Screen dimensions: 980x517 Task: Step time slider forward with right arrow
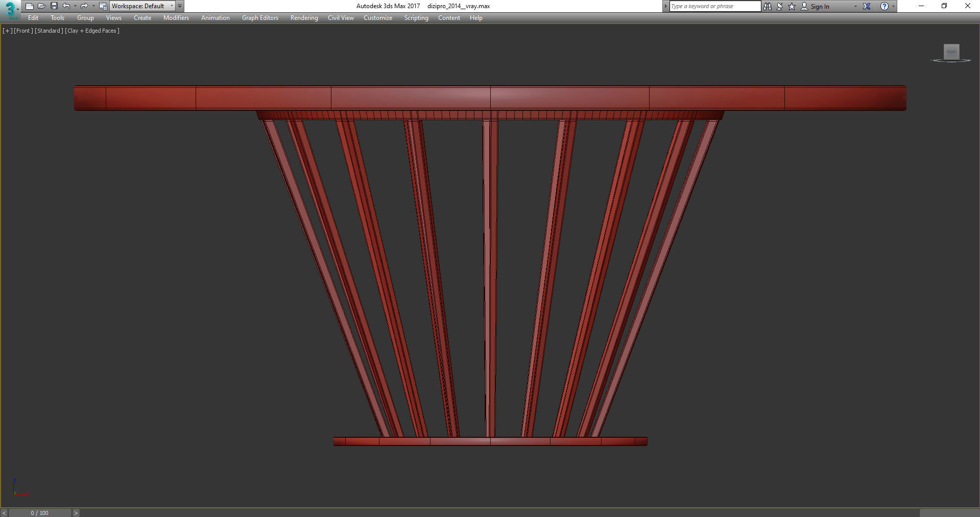coord(76,513)
